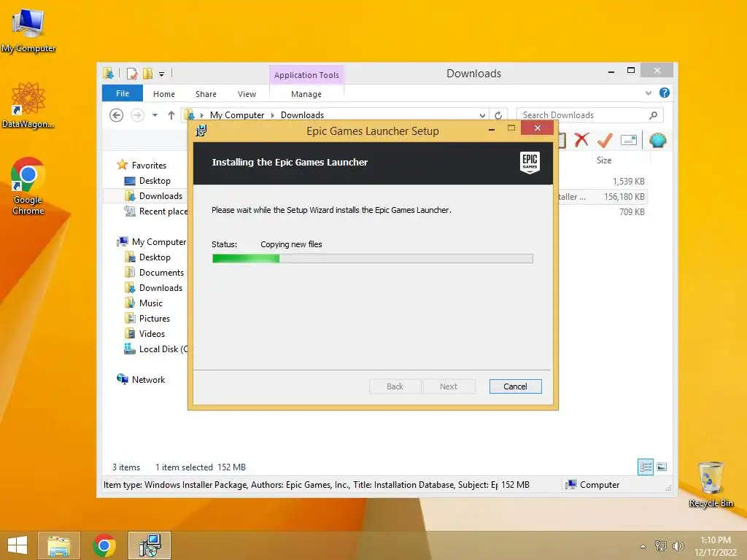The height and width of the screenshot is (560, 747).
Task: Select the installer taskbar icon
Action: click(150, 545)
